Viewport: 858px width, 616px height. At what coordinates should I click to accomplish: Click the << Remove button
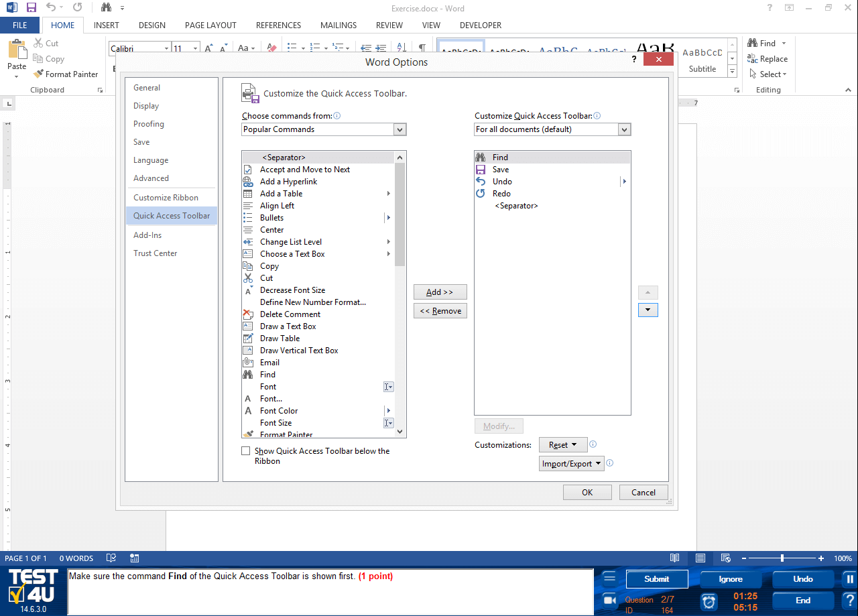click(440, 311)
